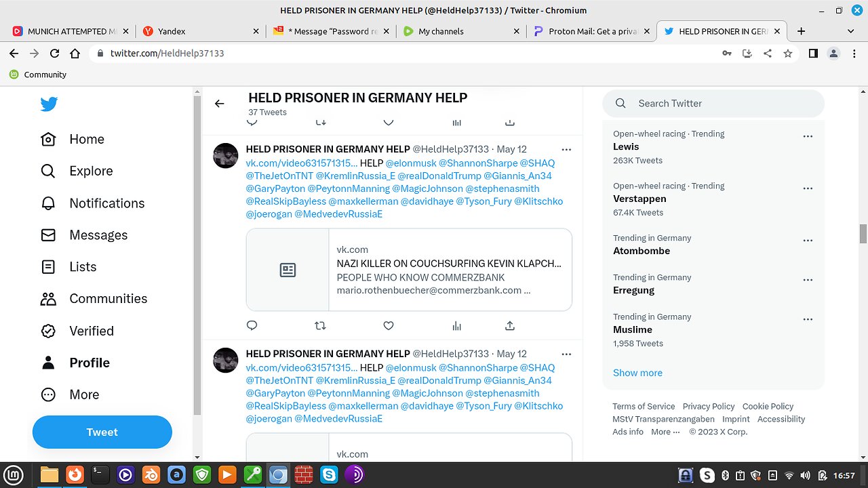Screen dimensions: 868x488
Task: Open options for Verstappen trend
Action: (808, 188)
